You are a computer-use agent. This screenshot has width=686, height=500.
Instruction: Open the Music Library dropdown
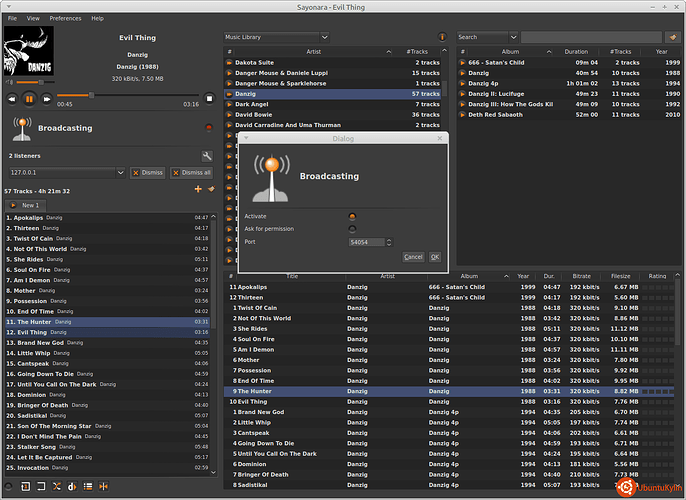276,37
